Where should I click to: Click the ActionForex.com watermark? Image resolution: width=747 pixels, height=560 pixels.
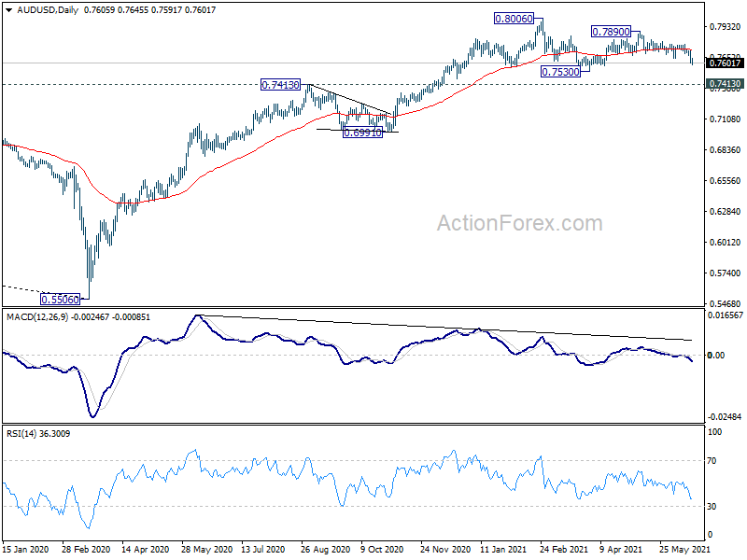pos(520,223)
